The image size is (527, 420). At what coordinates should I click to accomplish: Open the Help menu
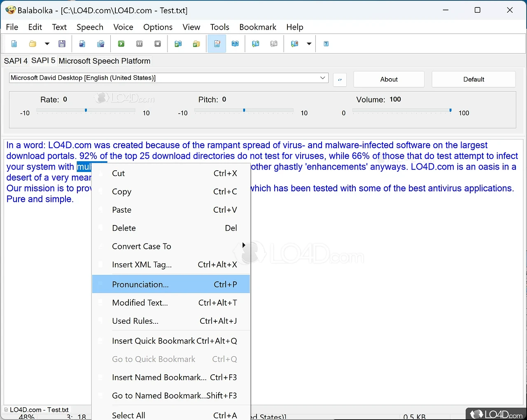coord(295,27)
